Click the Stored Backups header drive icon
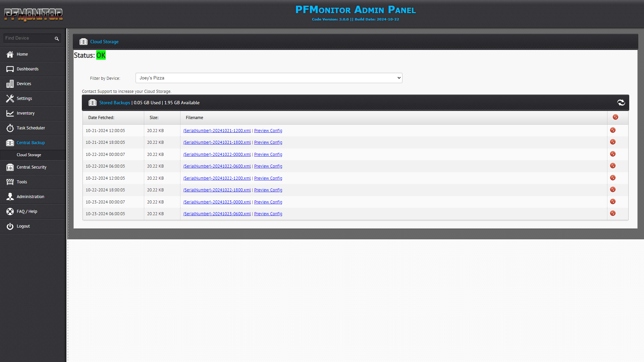Screen dimensions: 644x362 click(x=92, y=103)
